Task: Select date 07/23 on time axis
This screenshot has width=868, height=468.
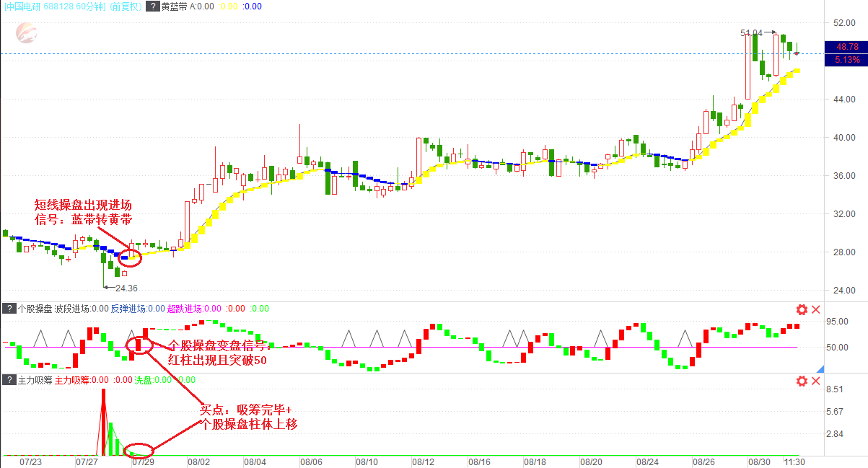Action: [30, 462]
